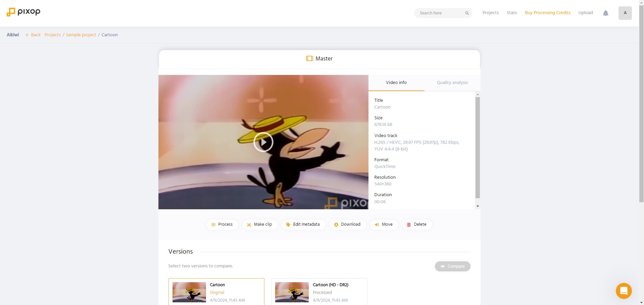Click Buy Processing Credits link
Screen dimensions: 644x305
[548, 13]
